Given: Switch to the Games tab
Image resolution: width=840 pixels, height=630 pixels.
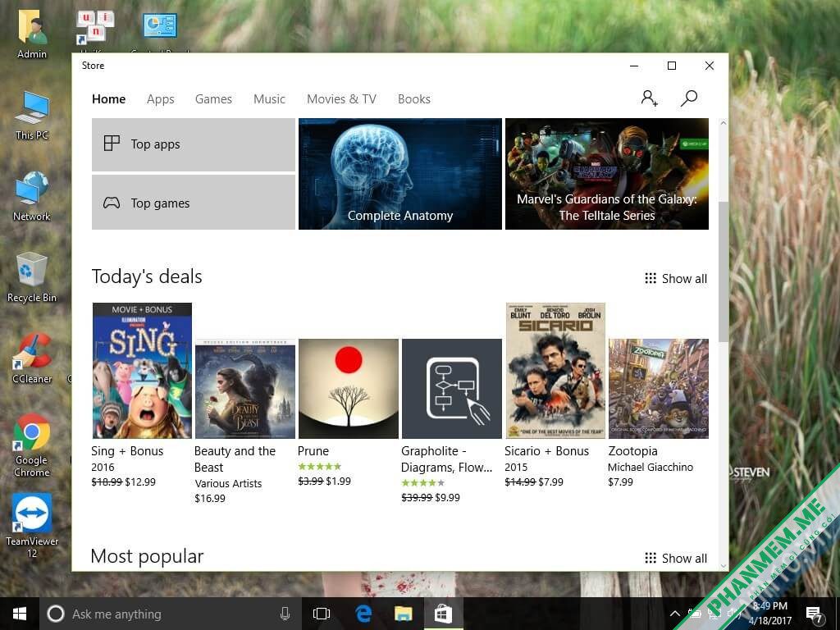Looking at the screenshot, I should [x=213, y=99].
